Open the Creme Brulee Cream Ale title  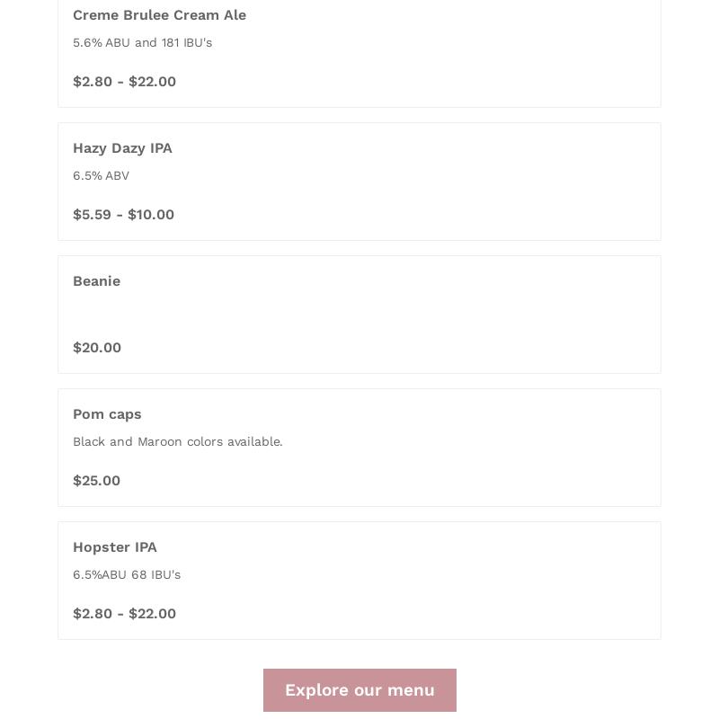coord(159,15)
